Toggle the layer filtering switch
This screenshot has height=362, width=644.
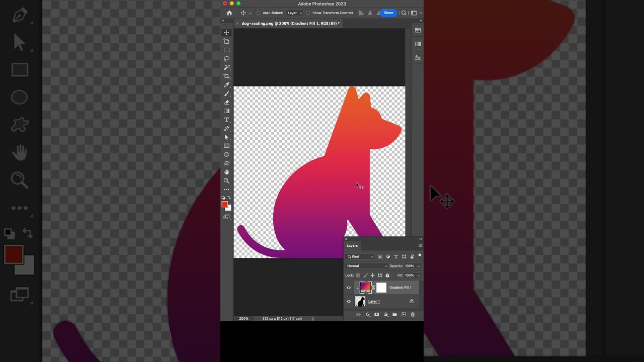coord(420,256)
